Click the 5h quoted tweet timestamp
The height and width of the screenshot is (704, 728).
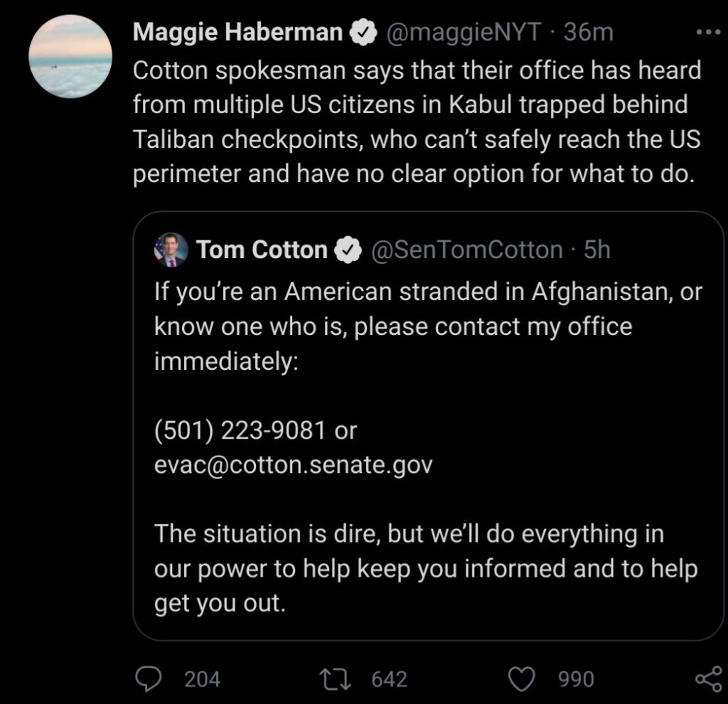pos(596,250)
